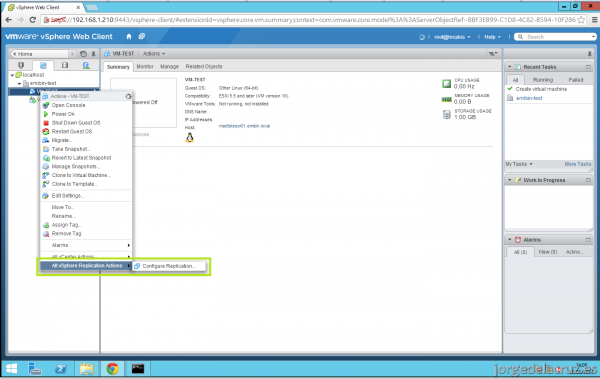The width and height of the screenshot is (600, 379).
Task: Click the More Tasks link
Action: [x=578, y=164]
